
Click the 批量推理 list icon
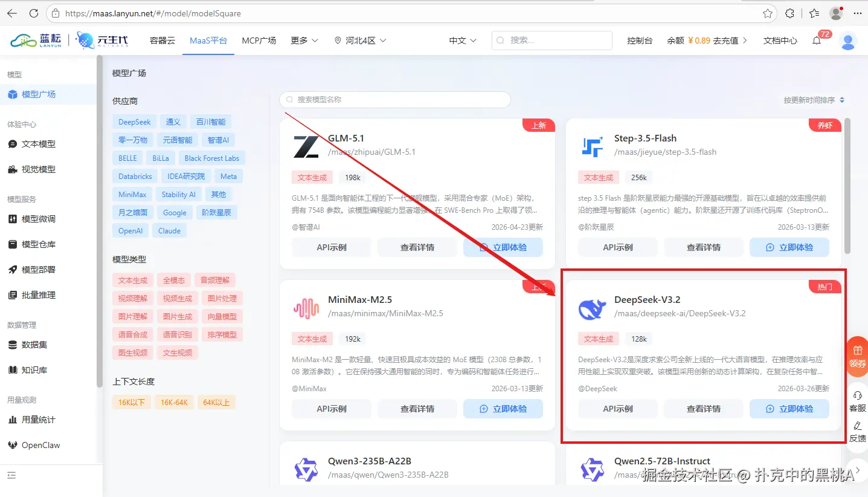pyautogui.click(x=12, y=295)
